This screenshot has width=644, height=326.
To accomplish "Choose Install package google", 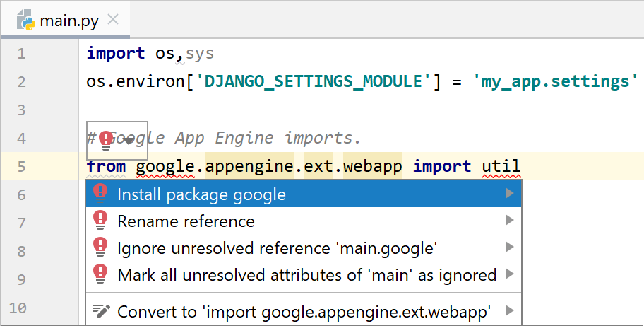I will [201, 194].
